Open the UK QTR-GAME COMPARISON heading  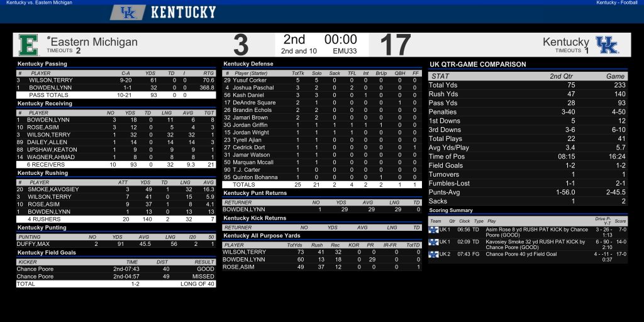point(478,65)
